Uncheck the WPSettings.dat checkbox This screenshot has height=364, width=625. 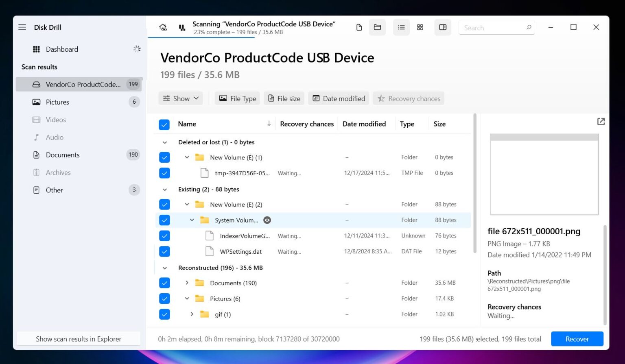coord(164,251)
